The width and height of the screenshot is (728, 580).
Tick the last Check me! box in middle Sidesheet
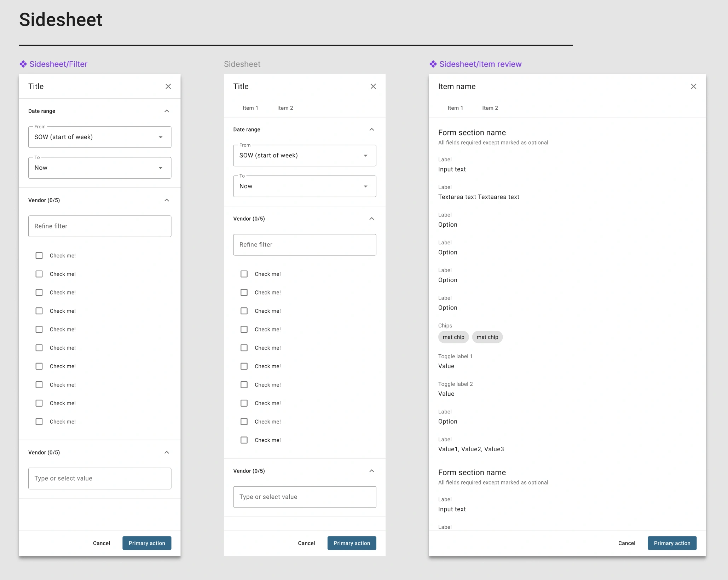244,440
